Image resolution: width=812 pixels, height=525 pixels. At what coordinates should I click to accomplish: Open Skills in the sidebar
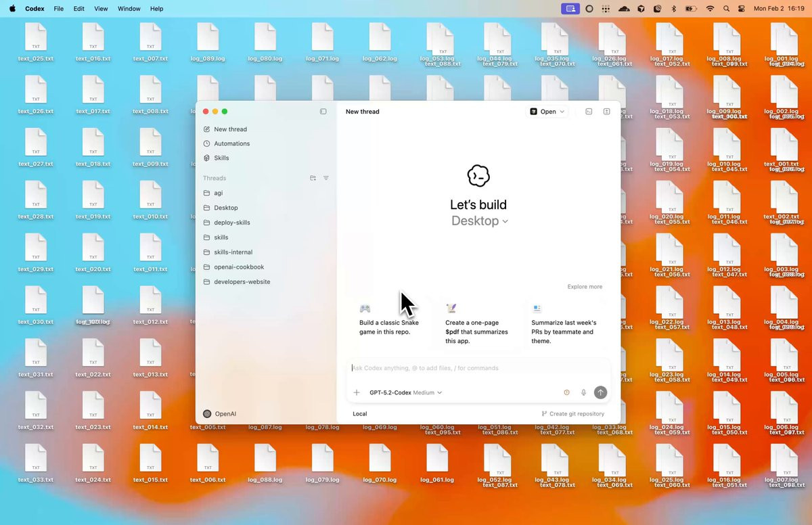coord(266,158)
